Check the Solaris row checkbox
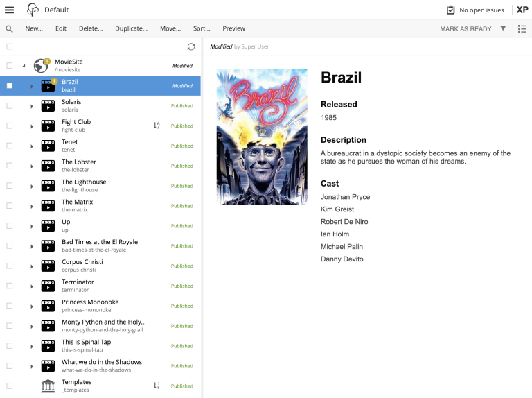The width and height of the screenshot is (532, 398). 10,105
